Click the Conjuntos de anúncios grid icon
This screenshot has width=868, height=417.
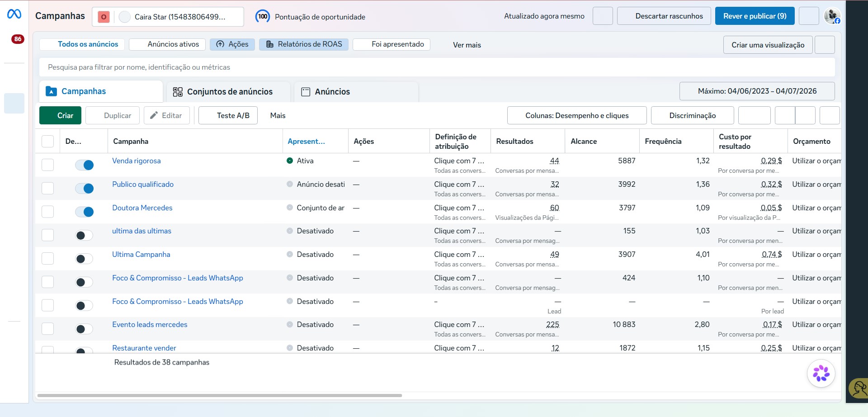pyautogui.click(x=178, y=92)
